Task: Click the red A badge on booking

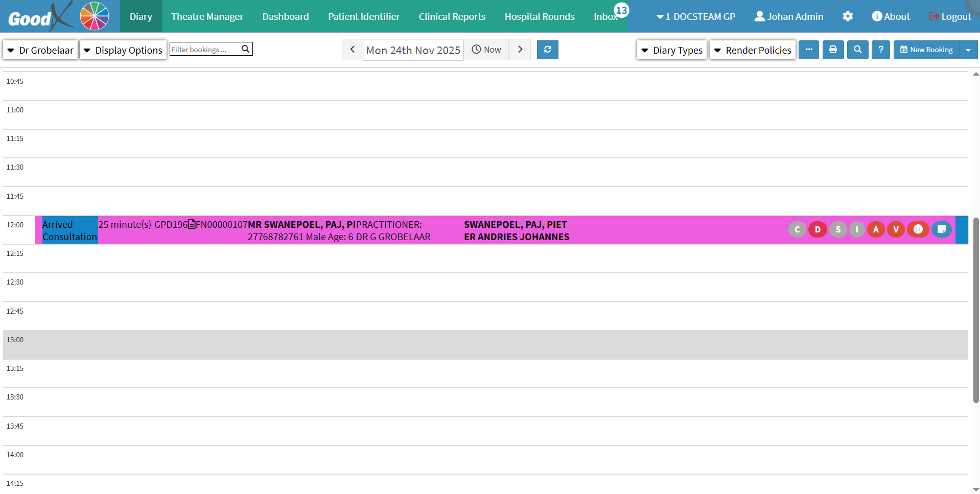Action: click(876, 229)
